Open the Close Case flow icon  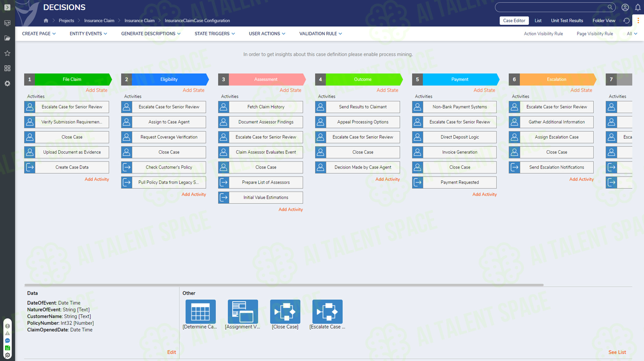point(285,311)
